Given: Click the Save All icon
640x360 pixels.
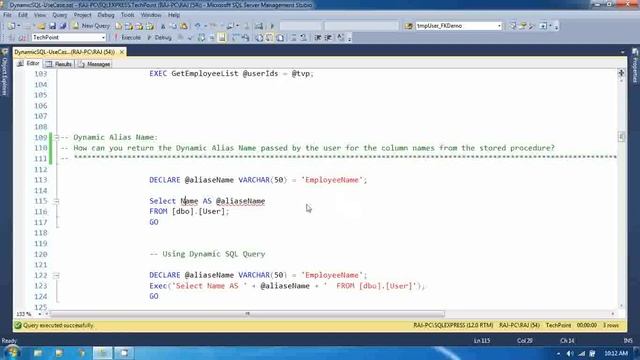Looking at the screenshot, I should (x=63, y=26).
